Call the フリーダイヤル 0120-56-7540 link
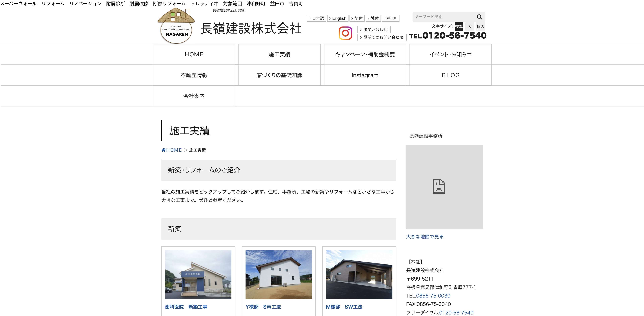644x316 pixels. click(x=456, y=312)
